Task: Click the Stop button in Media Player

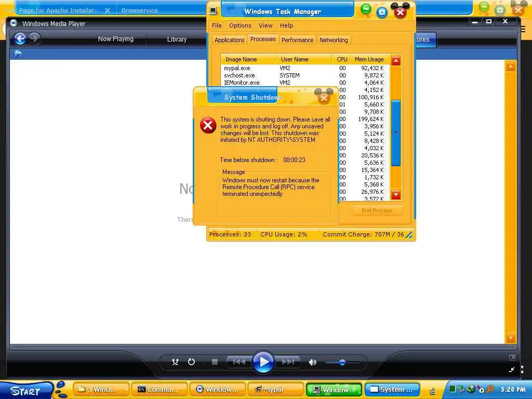Action: (215, 362)
